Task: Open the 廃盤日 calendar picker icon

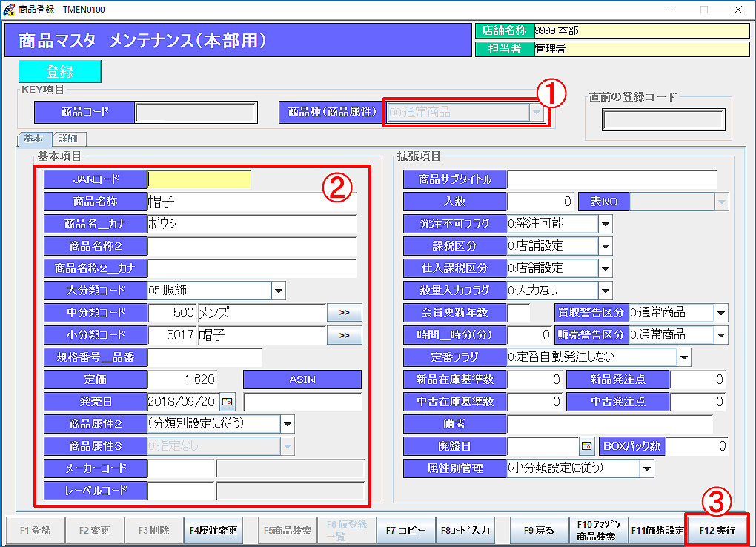Action: tap(586, 446)
